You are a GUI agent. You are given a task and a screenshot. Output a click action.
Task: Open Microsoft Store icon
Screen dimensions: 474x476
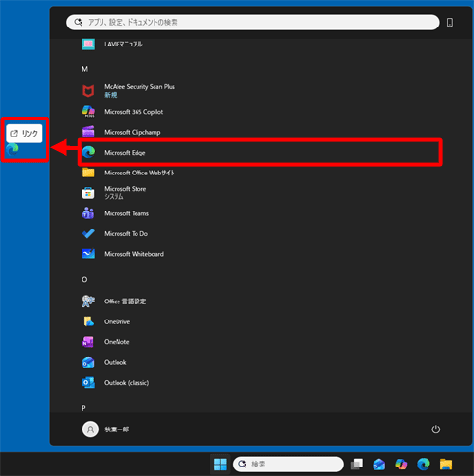click(x=88, y=192)
